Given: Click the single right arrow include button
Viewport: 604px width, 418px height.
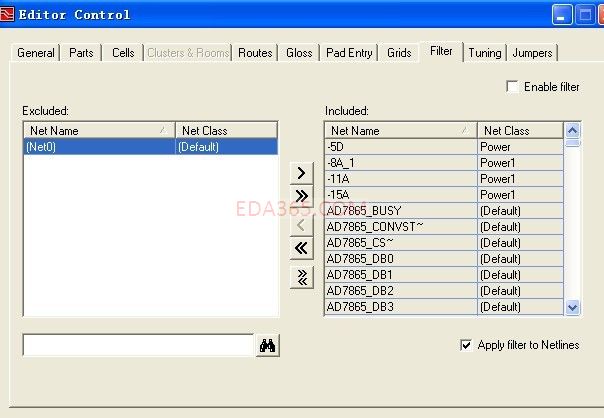Looking at the screenshot, I should click(x=302, y=173).
